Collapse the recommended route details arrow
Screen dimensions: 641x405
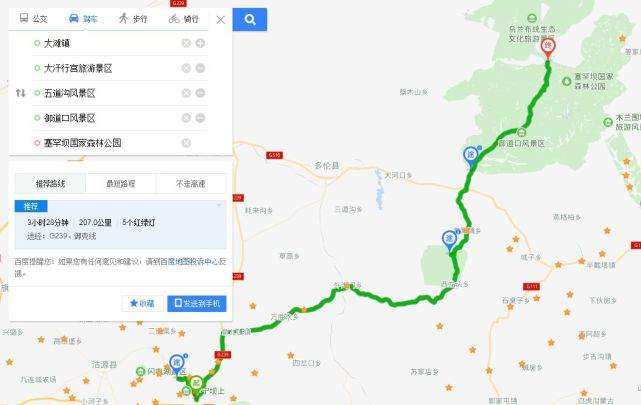220,205
